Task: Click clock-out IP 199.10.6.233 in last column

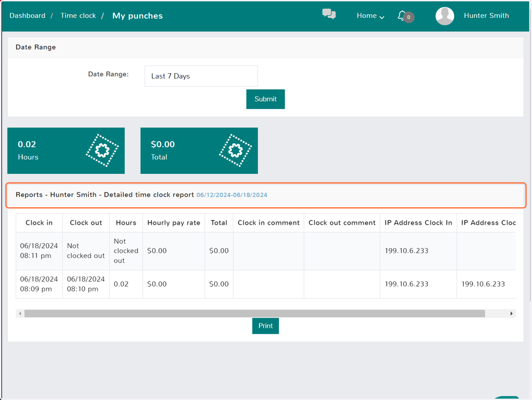Action: [483, 284]
